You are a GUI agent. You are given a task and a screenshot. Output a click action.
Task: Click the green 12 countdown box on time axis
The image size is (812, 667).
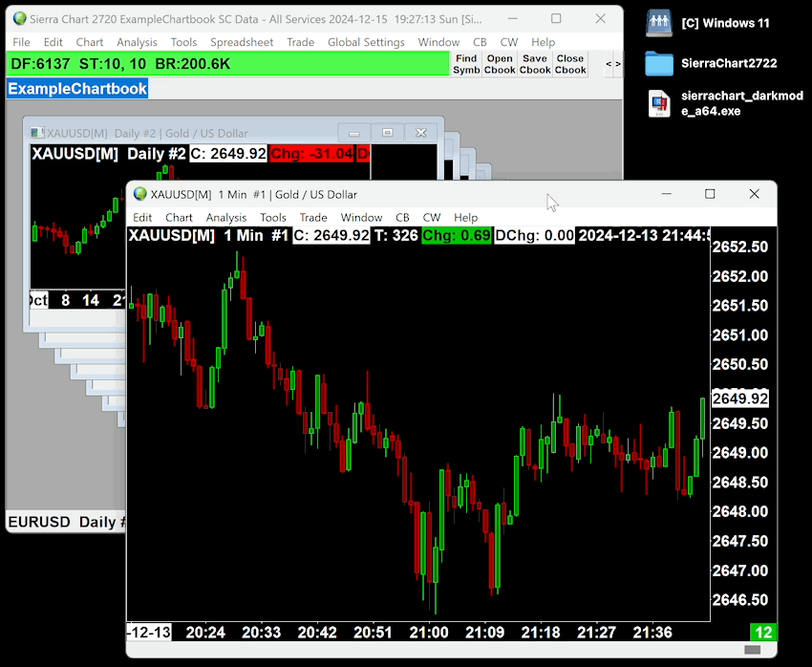[764, 633]
